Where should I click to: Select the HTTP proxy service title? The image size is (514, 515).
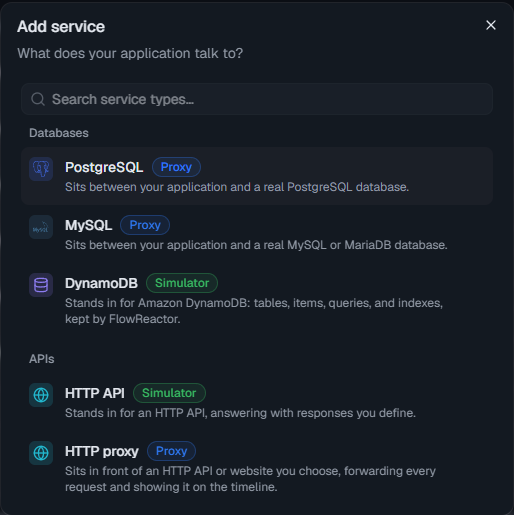click(102, 451)
